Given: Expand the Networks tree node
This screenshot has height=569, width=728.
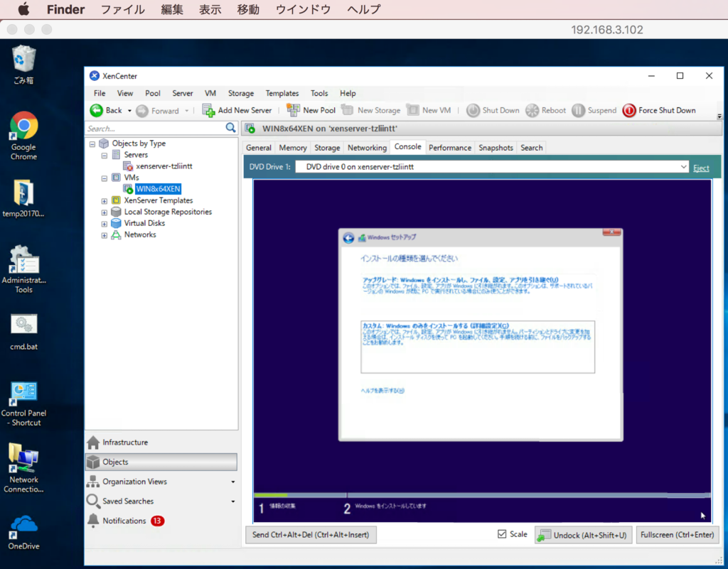Looking at the screenshot, I should [105, 235].
